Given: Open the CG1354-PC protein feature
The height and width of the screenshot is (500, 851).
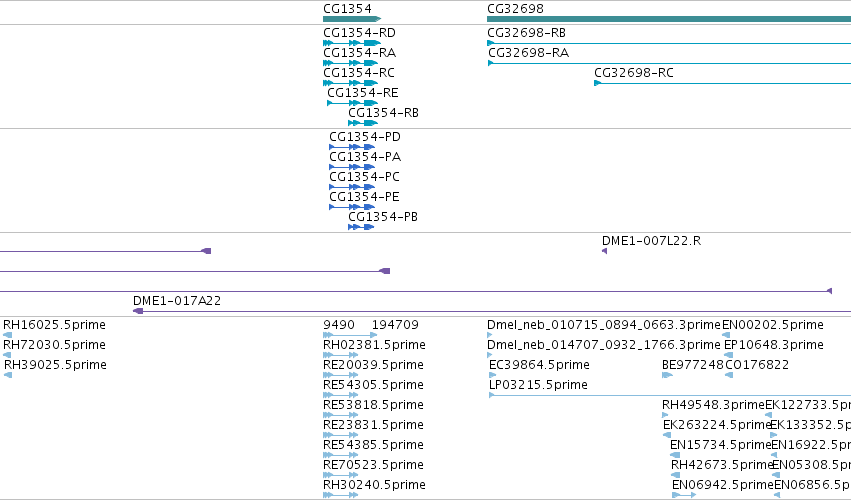Looking at the screenshot, I should [x=352, y=187].
